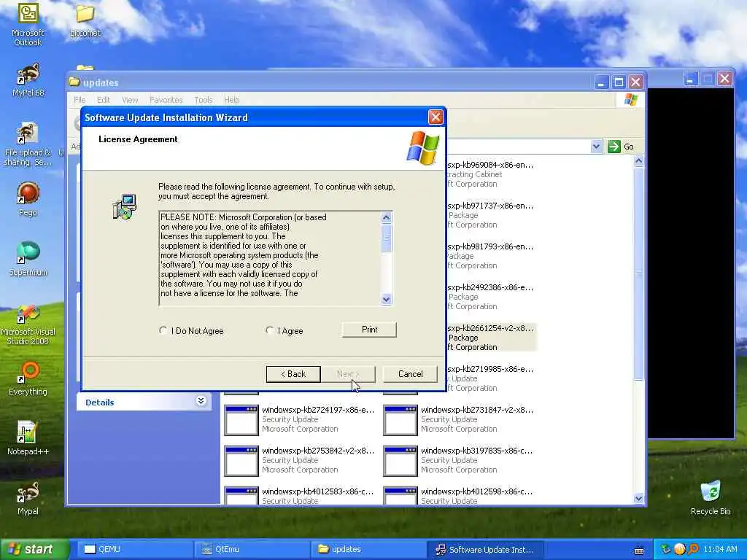Screen dimensions: 747x560
Task: Click the disabled Next button
Action: (x=348, y=374)
